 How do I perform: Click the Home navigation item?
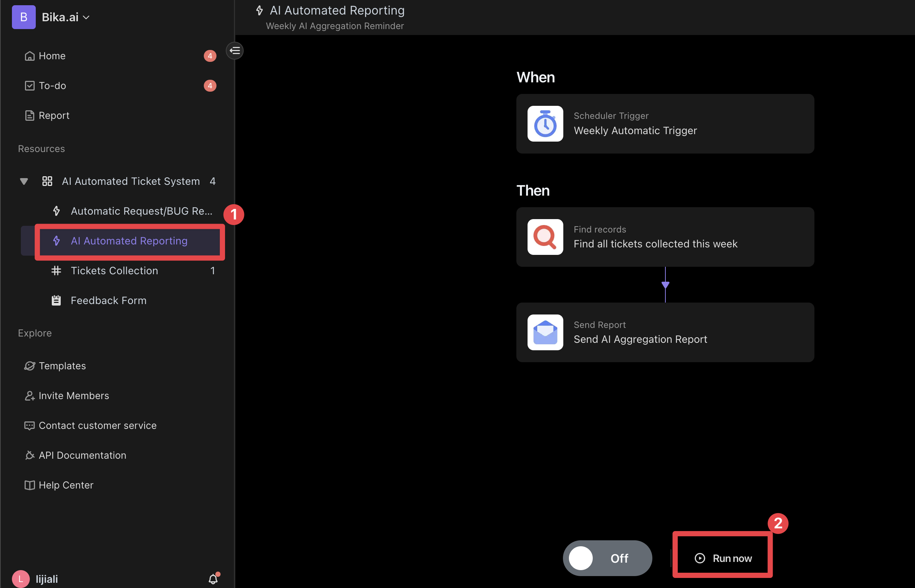(x=51, y=55)
